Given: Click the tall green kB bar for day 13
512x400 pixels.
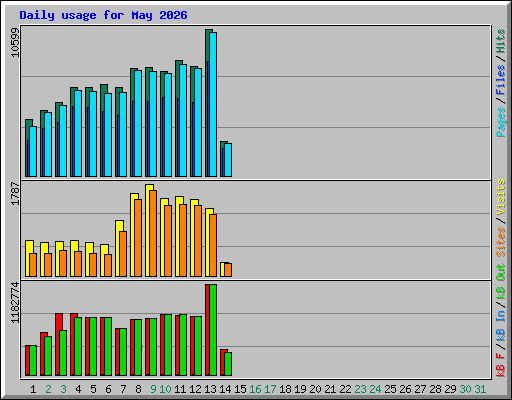Looking at the screenshot, I should point(213,330).
